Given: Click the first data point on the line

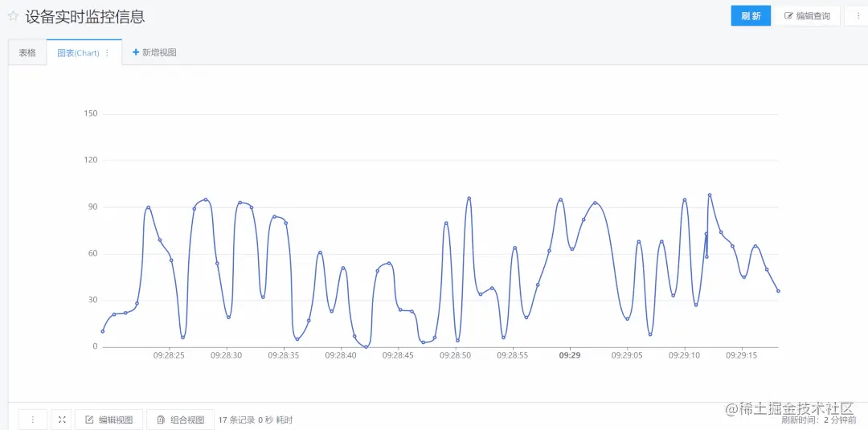Looking at the screenshot, I should coord(103,331).
